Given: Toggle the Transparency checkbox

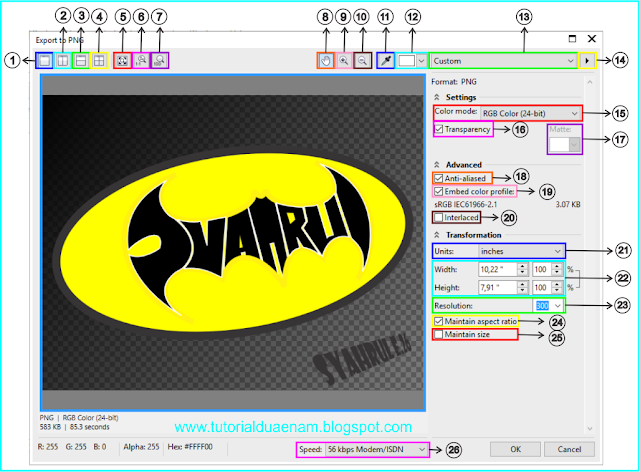Looking at the screenshot, I should pyautogui.click(x=439, y=129).
